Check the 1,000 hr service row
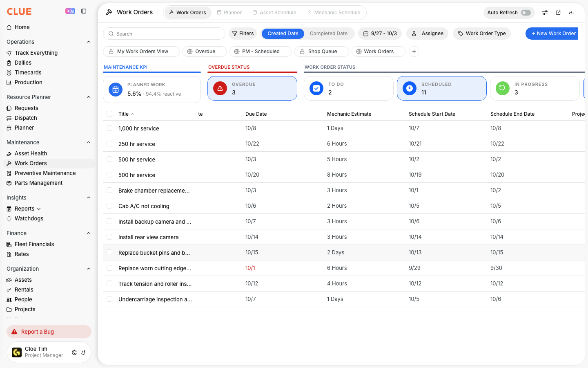This screenshot has height=368, width=588. [109, 128]
